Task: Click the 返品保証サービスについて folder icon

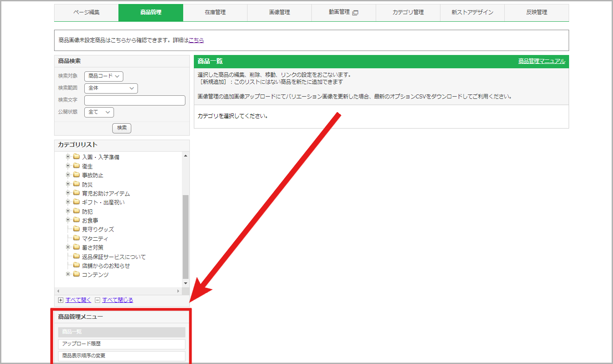Action: coord(76,257)
